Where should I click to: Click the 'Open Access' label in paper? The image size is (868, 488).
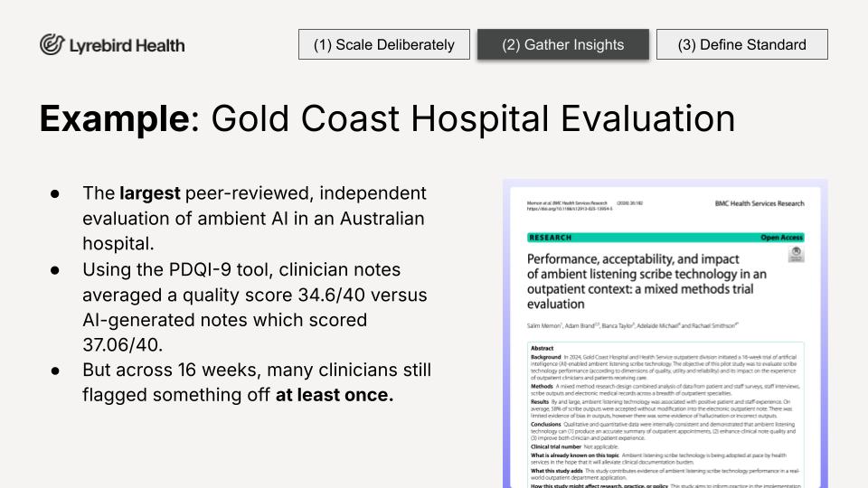[x=781, y=238]
